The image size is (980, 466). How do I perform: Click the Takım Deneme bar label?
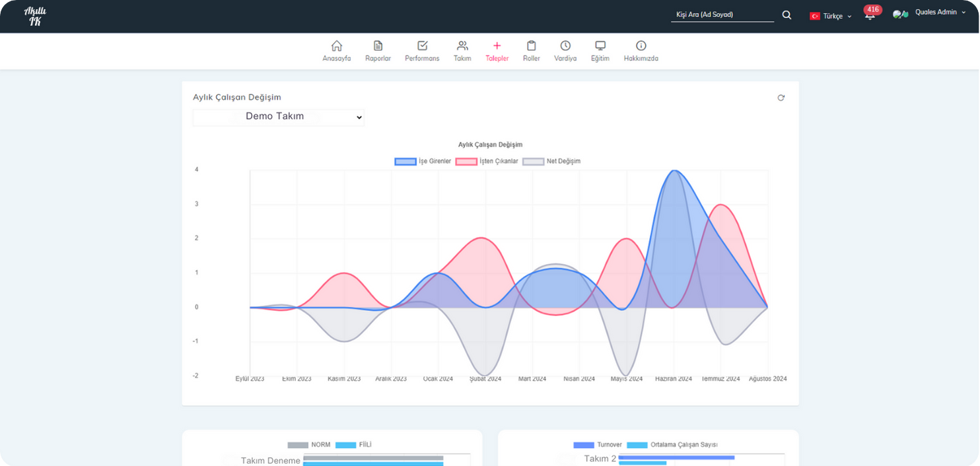[x=271, y=461]
